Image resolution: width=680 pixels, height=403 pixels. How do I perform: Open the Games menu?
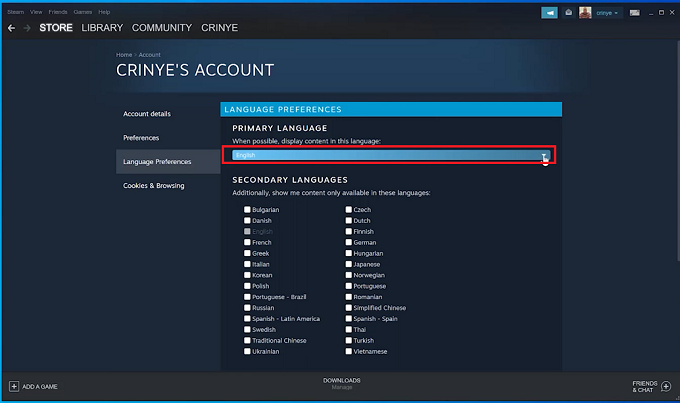tap(82, 12)
